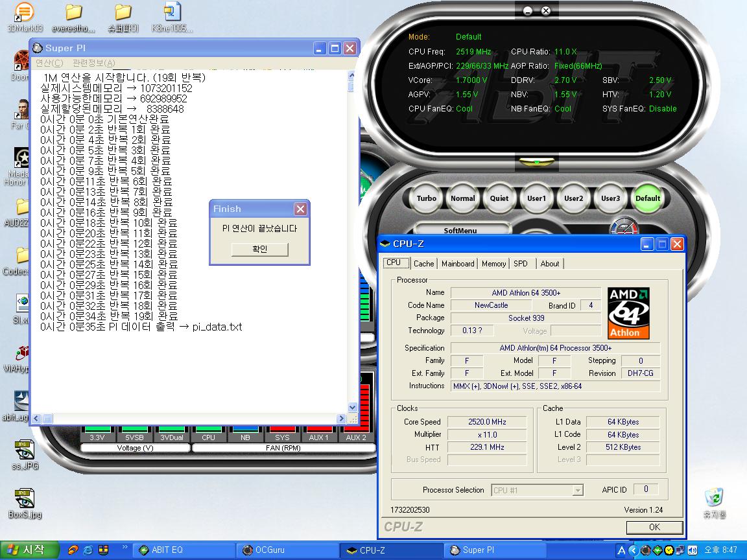This screenshot has width=747, height=560.
Task: Switch to the Cache tab in CPU-Z
Action: pyautogui.click(x=423, y=263)
